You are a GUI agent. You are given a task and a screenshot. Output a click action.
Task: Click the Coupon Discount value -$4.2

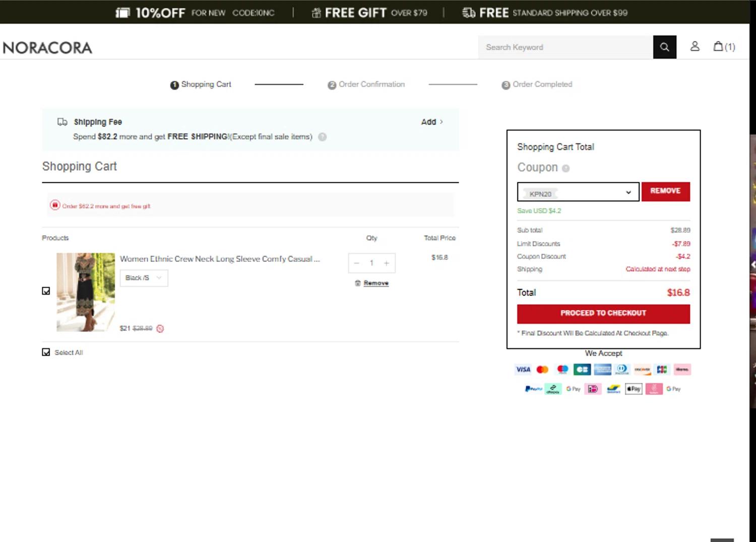(x=683, y=256)
